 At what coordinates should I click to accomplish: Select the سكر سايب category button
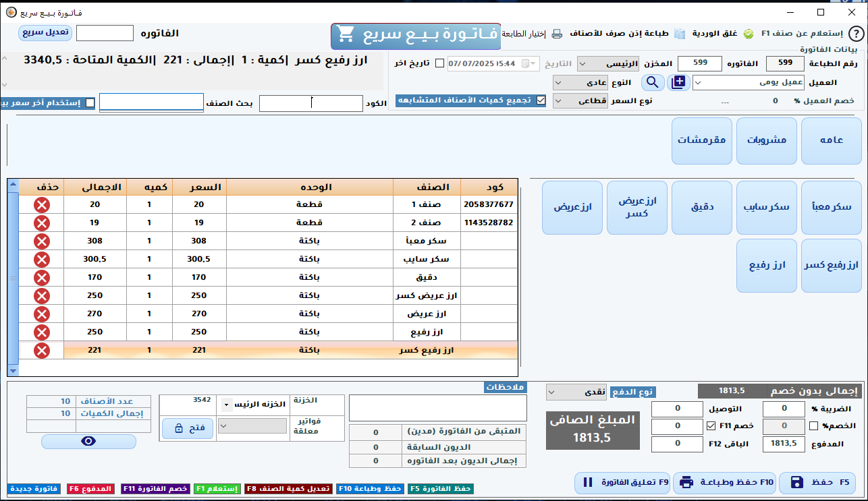pos(766,208)
